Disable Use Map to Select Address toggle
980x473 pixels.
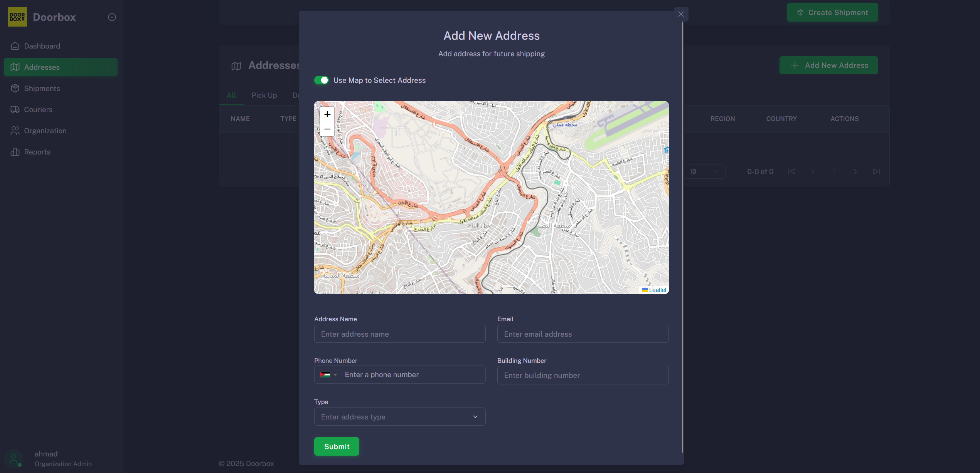click(322, 80)
